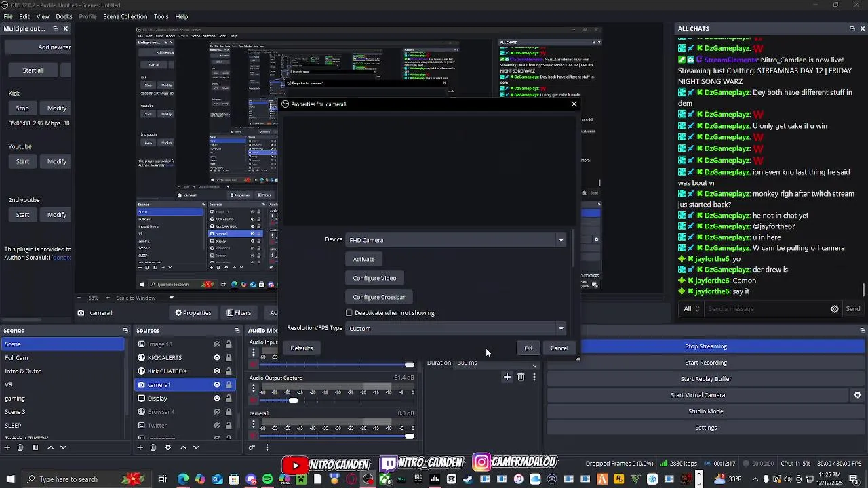Open Task View on taskbar

click(x=163, y=479)
